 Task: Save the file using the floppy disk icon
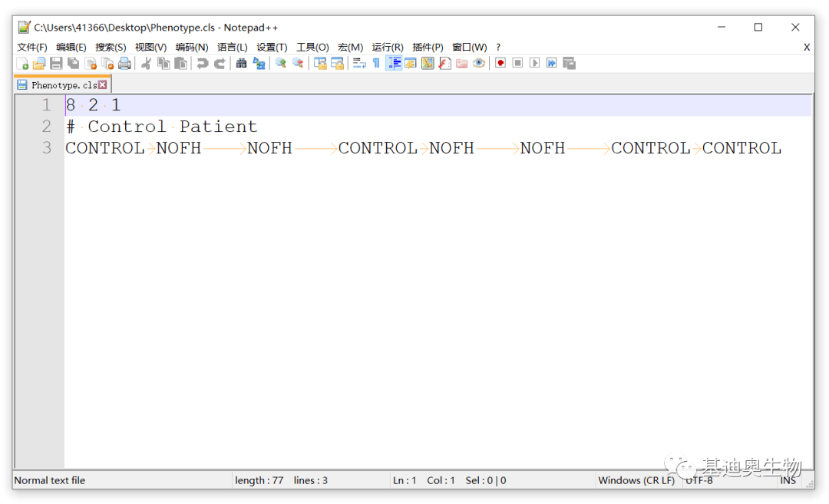tap(56, 64)
